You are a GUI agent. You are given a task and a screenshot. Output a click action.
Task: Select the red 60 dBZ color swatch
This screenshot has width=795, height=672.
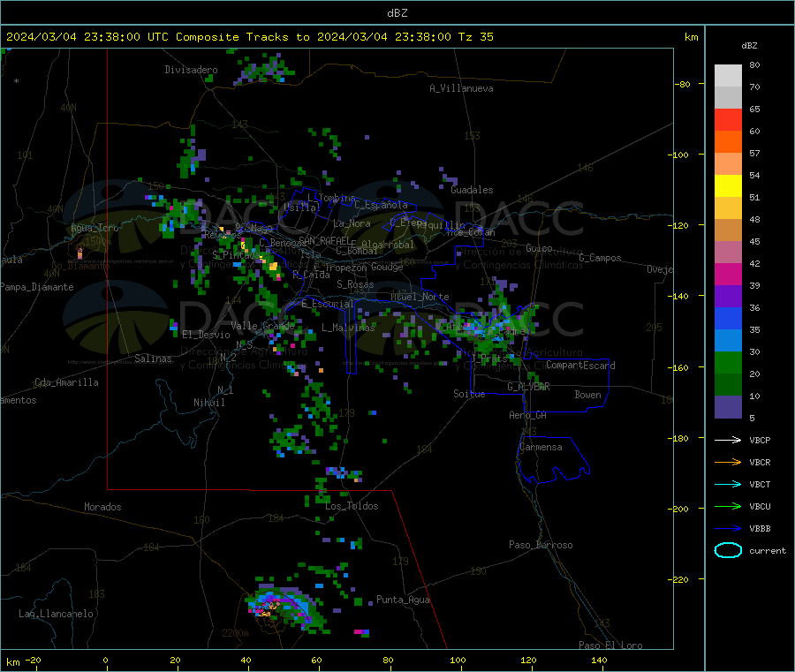tap(728, 119)
